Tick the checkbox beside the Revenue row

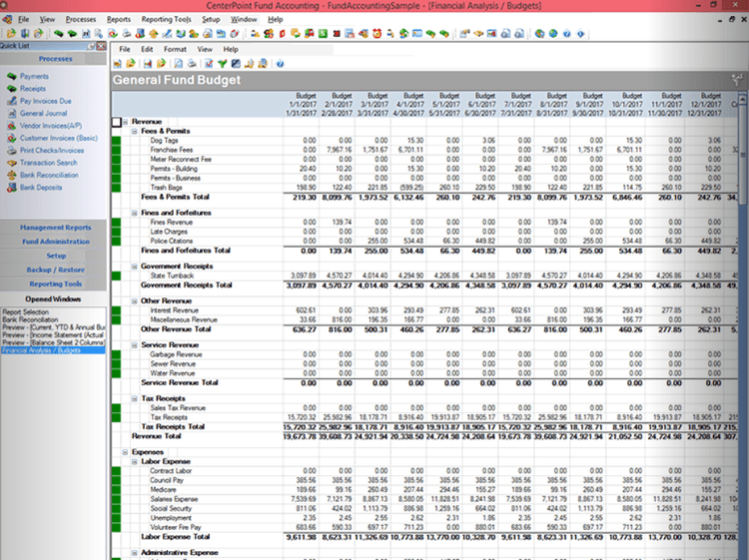click(x=116, y=122)
